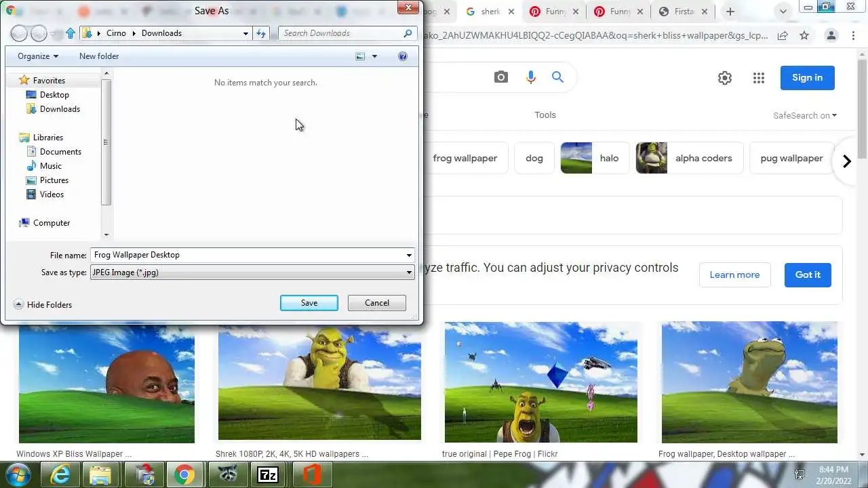Click the tab search chevron in Chrome
This screenshot has width=868, height=488.
click(783, 12)
